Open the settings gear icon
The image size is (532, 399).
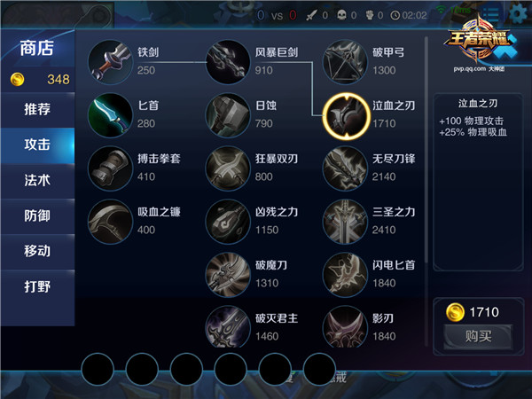point(519,13)
